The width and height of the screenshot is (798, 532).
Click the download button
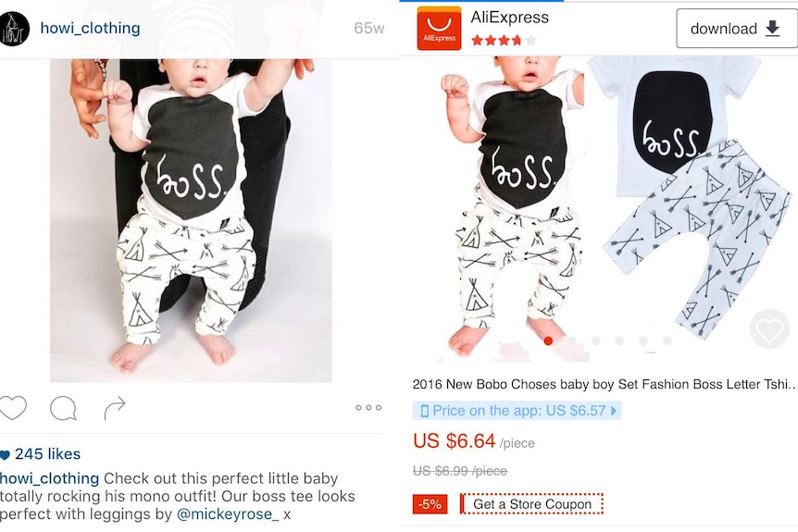pos(736,29)
